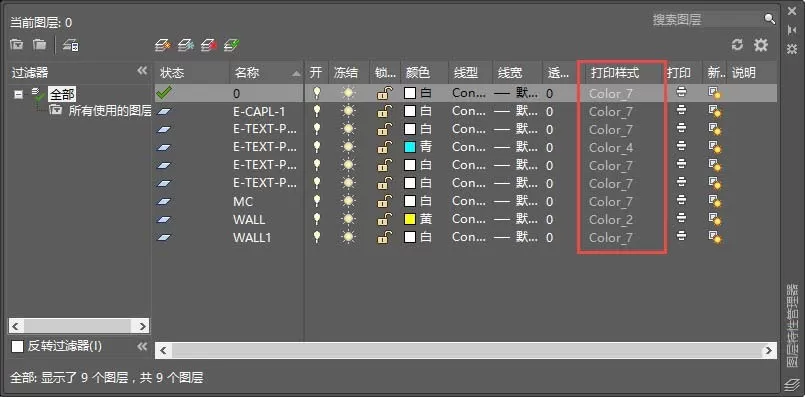The height and width of the screenshot is (397, 805).
Task: Open layer settings gear
Action: point(761,45)
